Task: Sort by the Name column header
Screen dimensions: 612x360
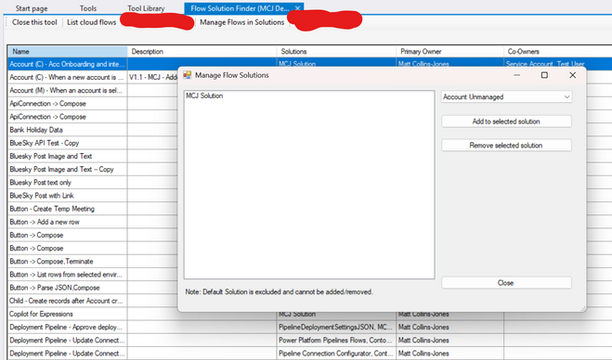Action: click(68, 51)
